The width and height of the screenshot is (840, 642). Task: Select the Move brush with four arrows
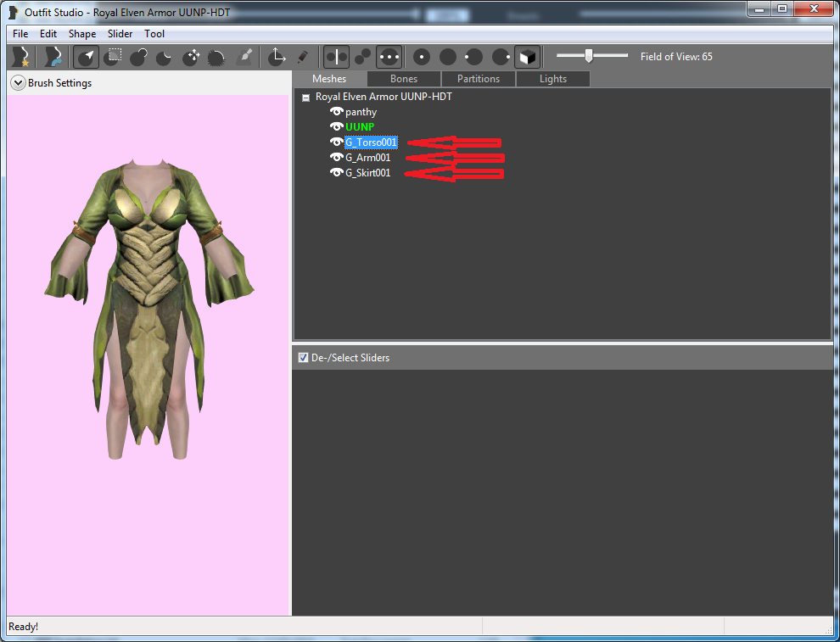click(191, 57)
